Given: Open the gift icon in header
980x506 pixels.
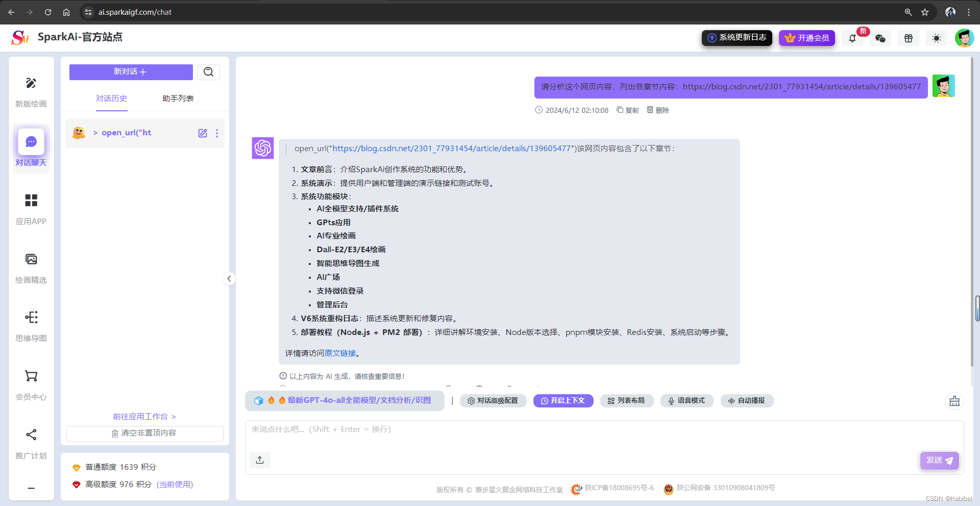Looking at the screenshot, I should [x=909, y=38].
